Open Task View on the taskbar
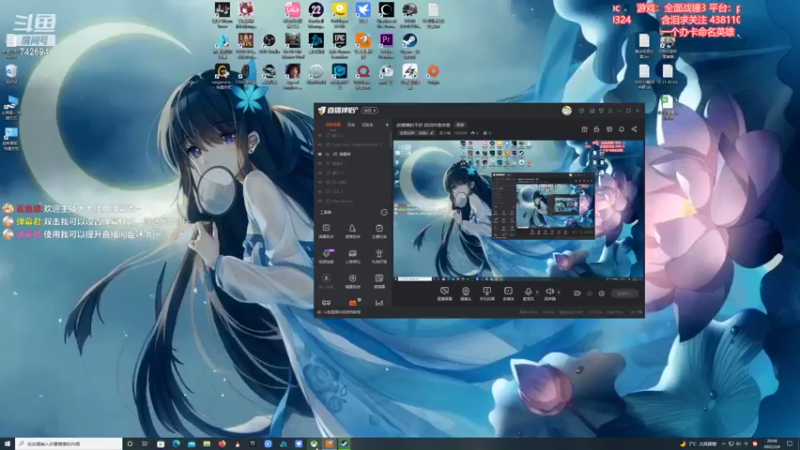The width and height of the screenshot is (800, 450). 145,444
